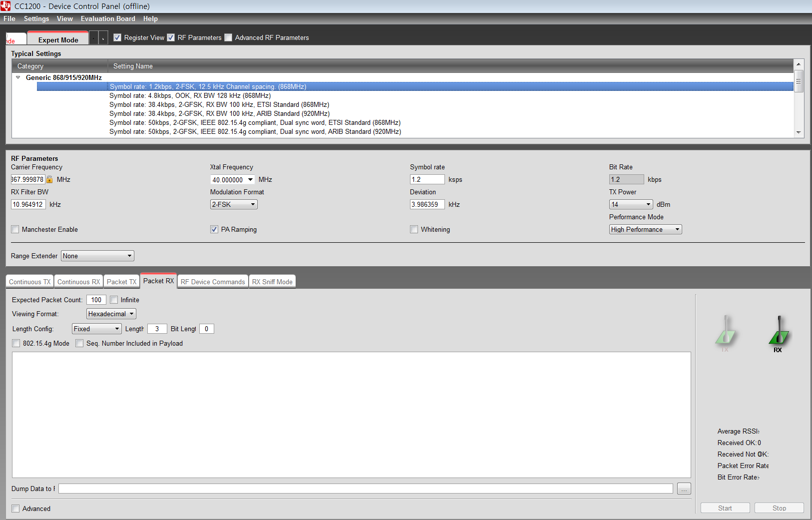Click the Category column header
This screenshot has height=520, width=812.
60,66
